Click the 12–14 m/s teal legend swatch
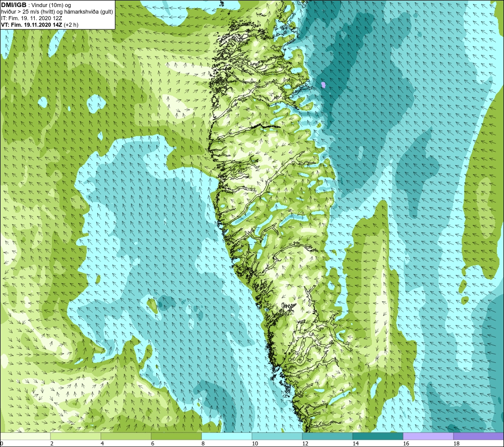The image size is (504, 447). (x=327, y=436)
